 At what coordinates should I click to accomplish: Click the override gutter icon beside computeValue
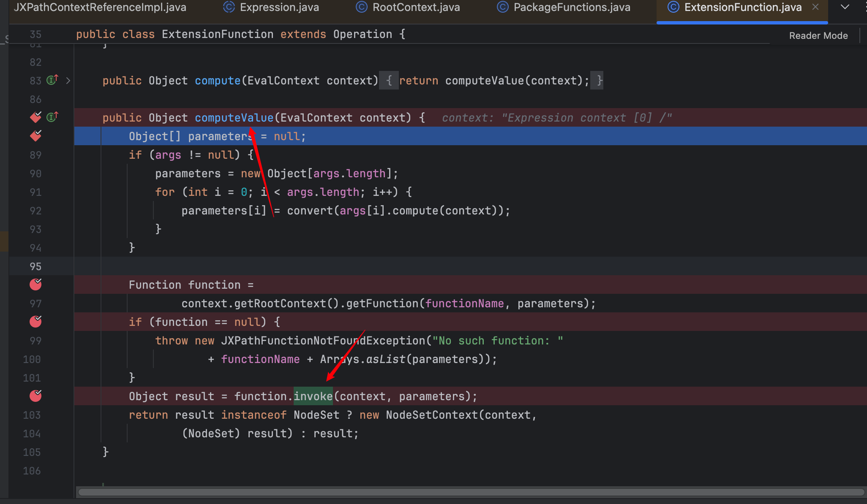point(52,117)
